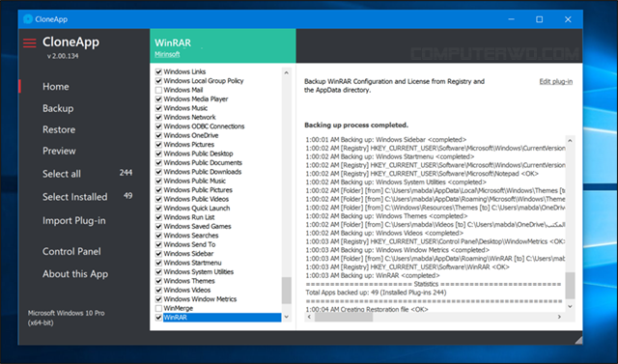Select the Windows Window Metrics row label

coord(200,299)
